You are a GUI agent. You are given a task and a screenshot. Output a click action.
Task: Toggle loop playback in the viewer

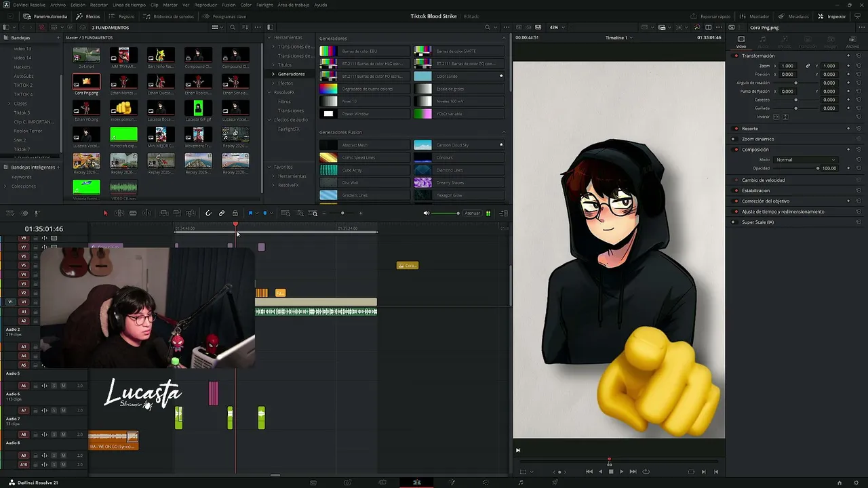coord(646,472)
